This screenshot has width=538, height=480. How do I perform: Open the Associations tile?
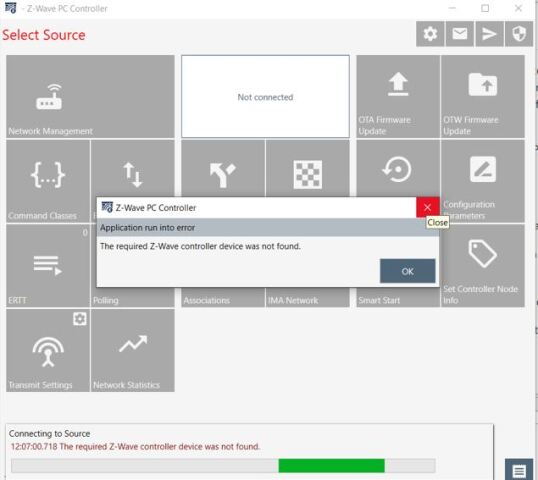[223, 297]
